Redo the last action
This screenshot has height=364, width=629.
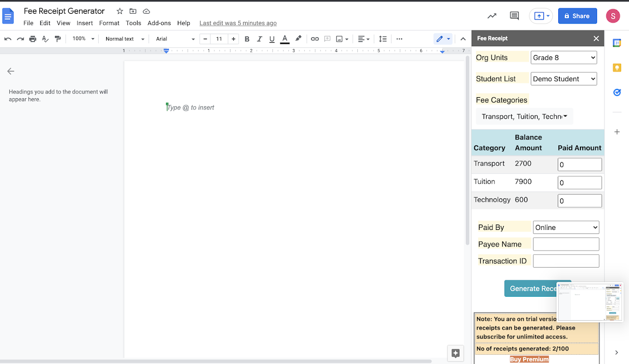pos(20,39)
